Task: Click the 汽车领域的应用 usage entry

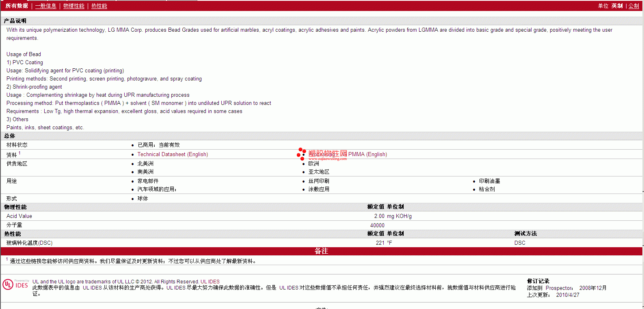Action: (157, 189)
